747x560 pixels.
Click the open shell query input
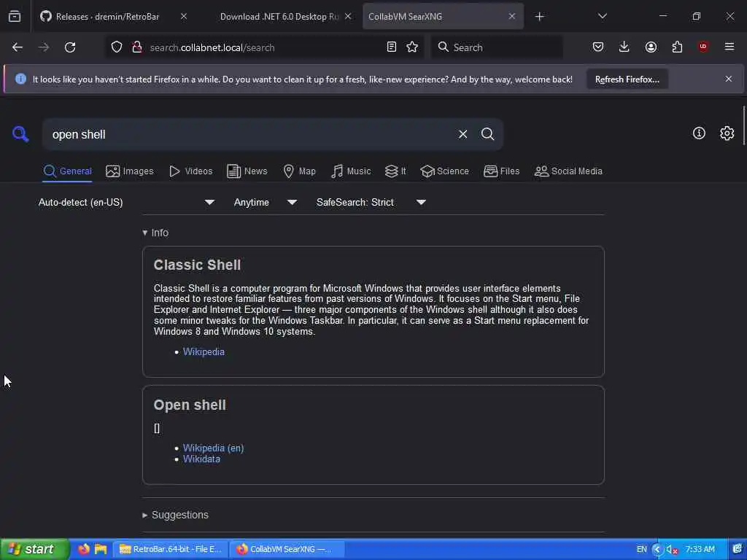[248, 134]
